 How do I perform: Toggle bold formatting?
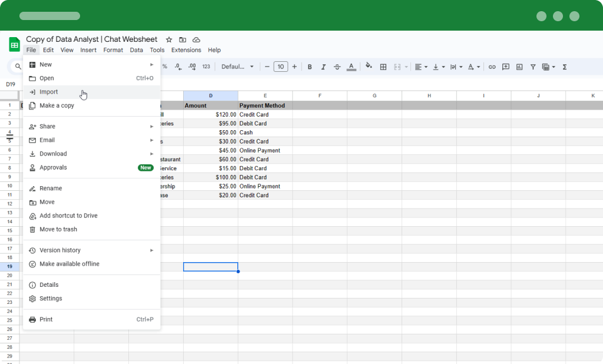310,67
